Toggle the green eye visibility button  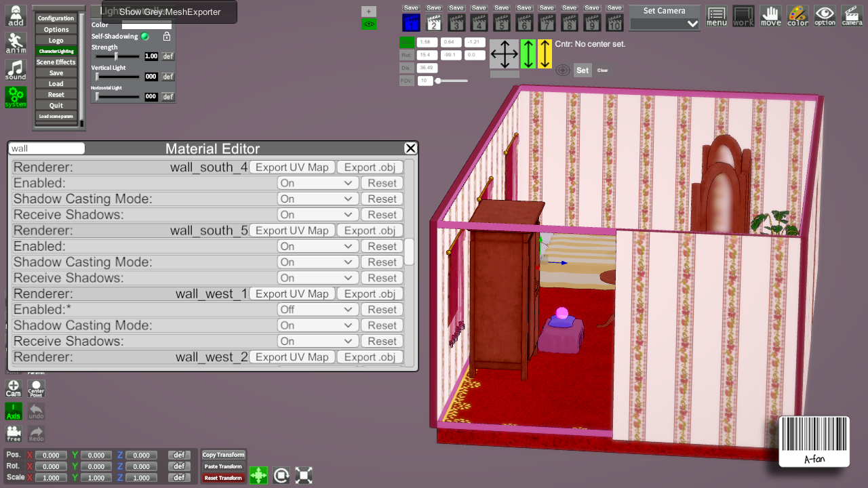369,24
